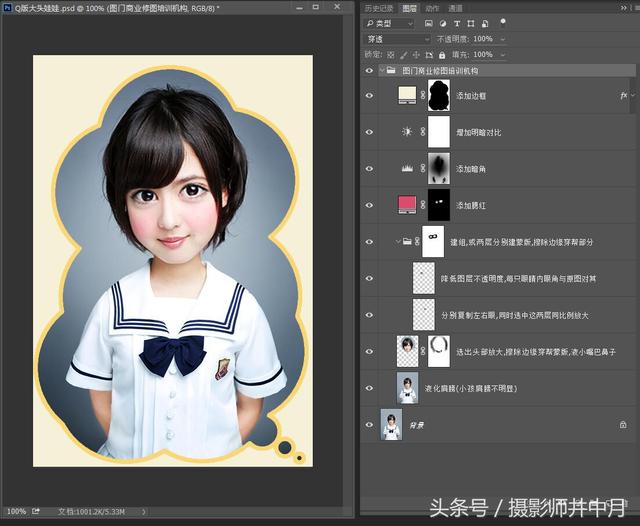Switch to the 历史记录 history tab

pos(379,8)
